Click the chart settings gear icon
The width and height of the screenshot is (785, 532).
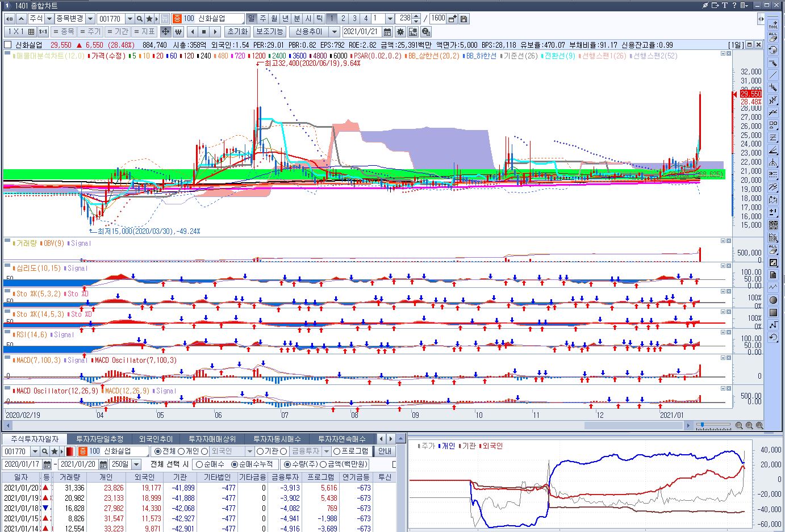400,32
